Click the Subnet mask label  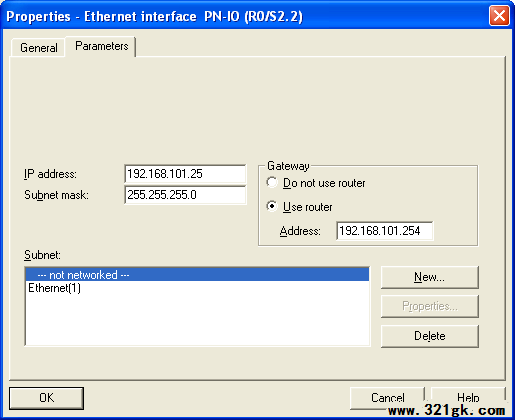coord(56,195)
